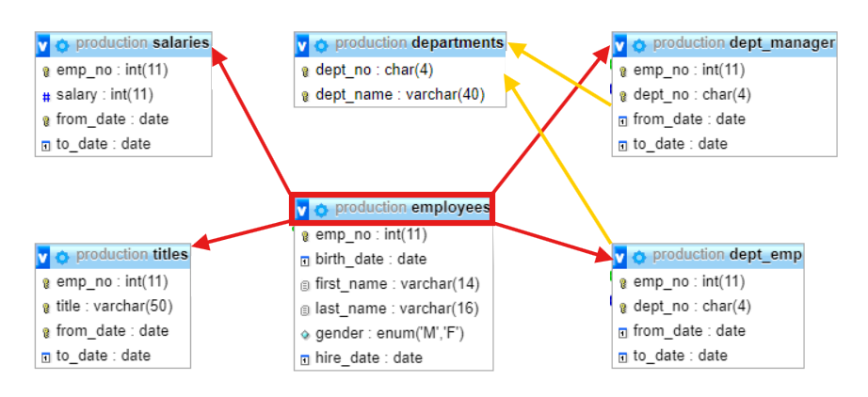The height and width of the screenshot is (397, 868).
Task: Select 'from_date : date' row in titles
Action: [x=113, y=330]
